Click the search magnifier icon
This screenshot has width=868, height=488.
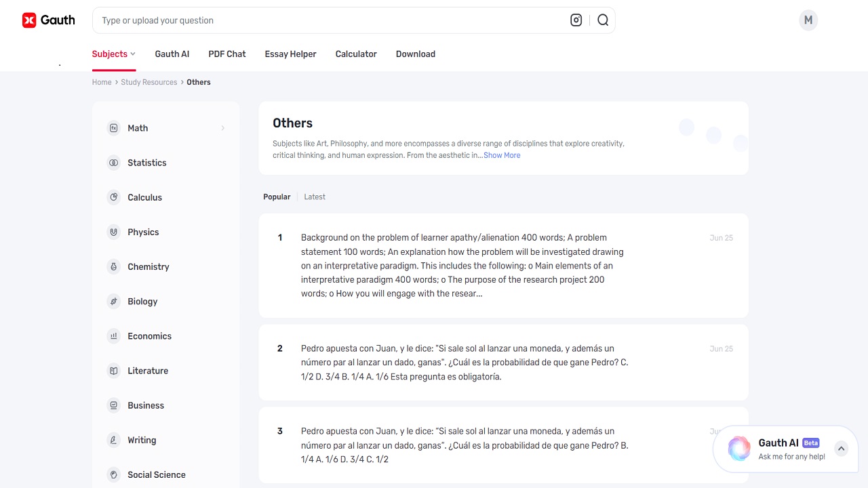[x=602, y=20]
